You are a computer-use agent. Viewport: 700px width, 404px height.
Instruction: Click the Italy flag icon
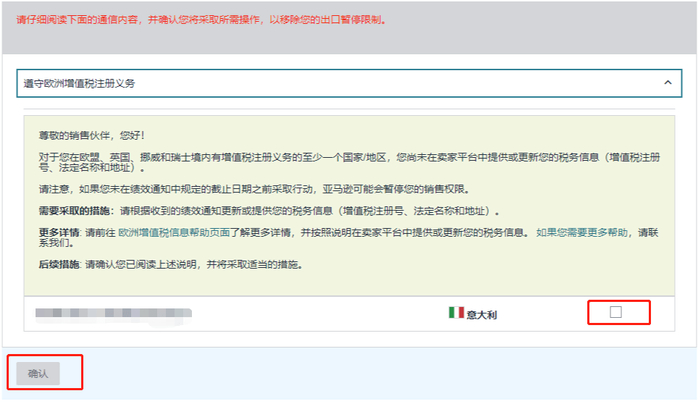click(456, 312)
